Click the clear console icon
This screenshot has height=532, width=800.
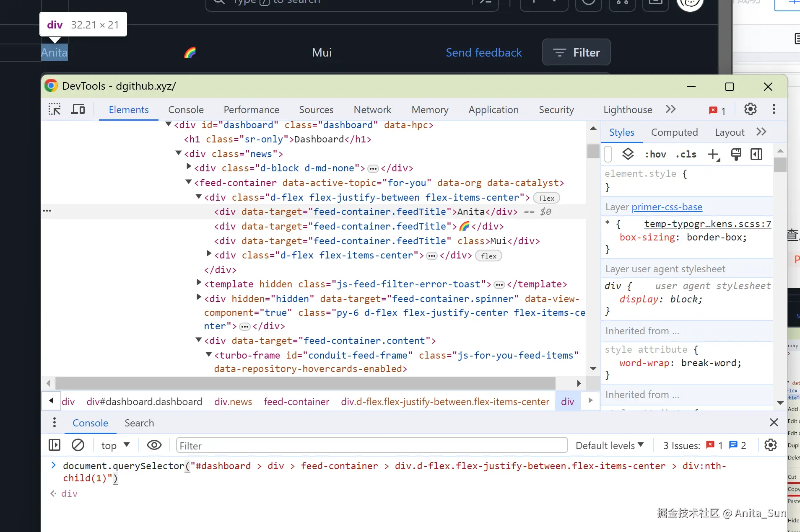[x=78, y=445]
